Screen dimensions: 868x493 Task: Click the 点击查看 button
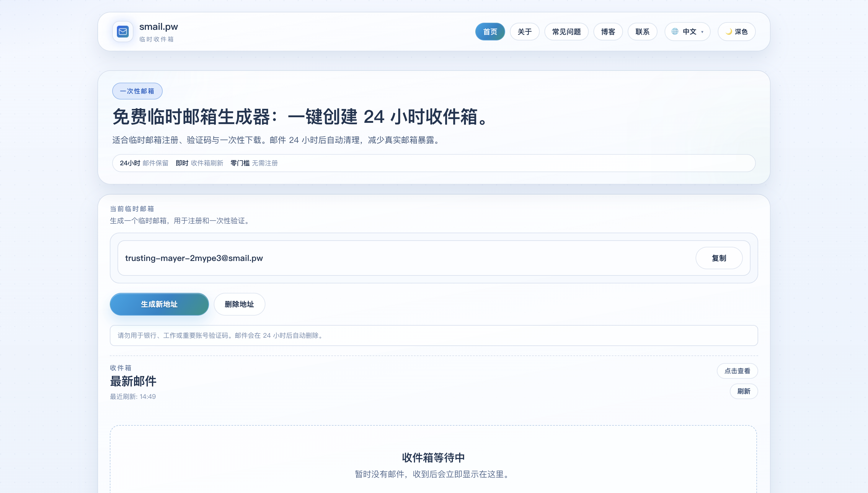(737, 371)
